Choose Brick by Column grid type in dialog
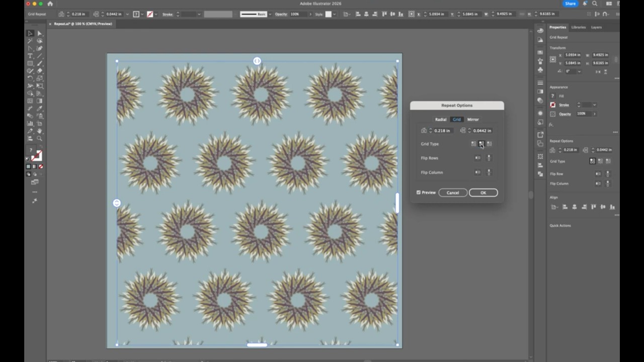 coord(490,144)
